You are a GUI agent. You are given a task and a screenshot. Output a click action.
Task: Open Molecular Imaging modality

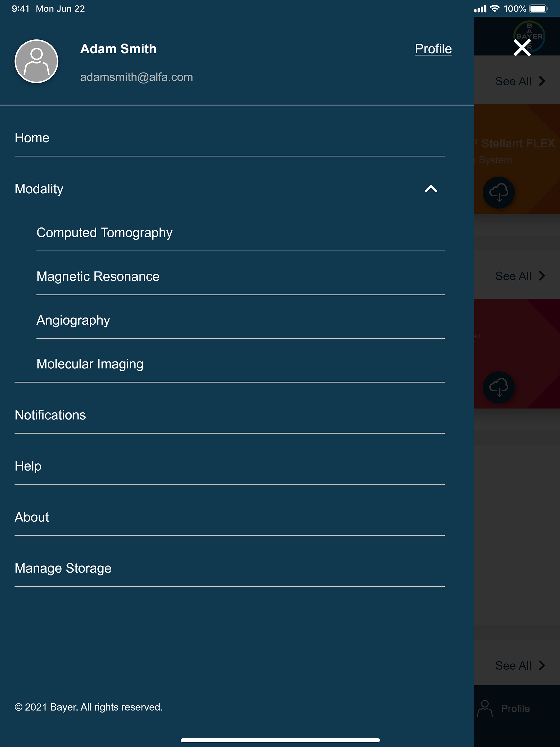[x=240, y=364]
